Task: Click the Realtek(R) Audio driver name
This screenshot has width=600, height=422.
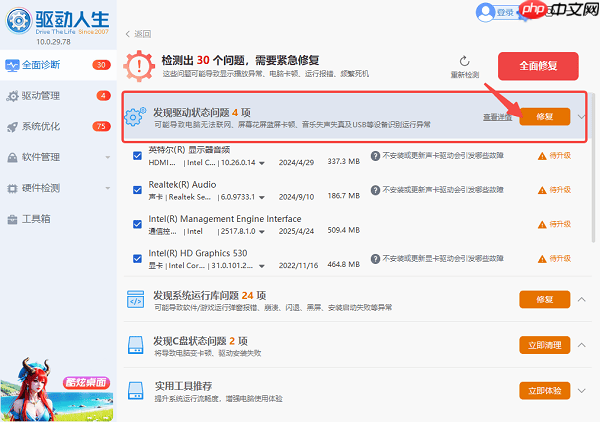Action: 182,185
